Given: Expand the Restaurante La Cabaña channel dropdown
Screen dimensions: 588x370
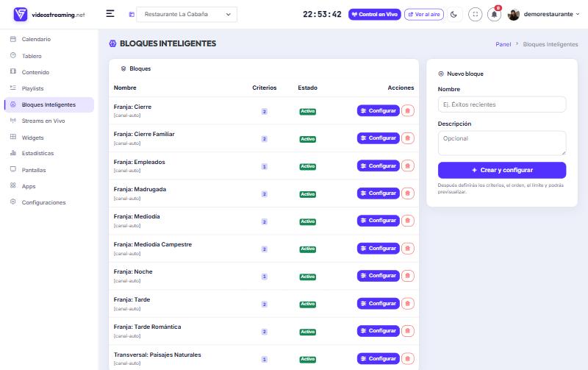Looking at the screenshot, I should [187, 14].
